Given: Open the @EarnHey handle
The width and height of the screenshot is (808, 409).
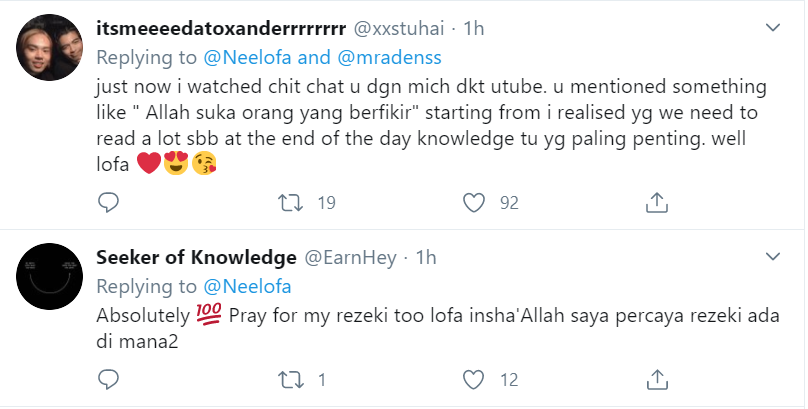Looking at the screenshot, I should point(349,258).
